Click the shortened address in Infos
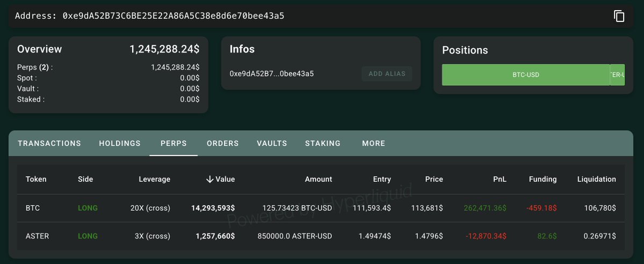The height and width of the screenshot is (264, 644). 271,74
